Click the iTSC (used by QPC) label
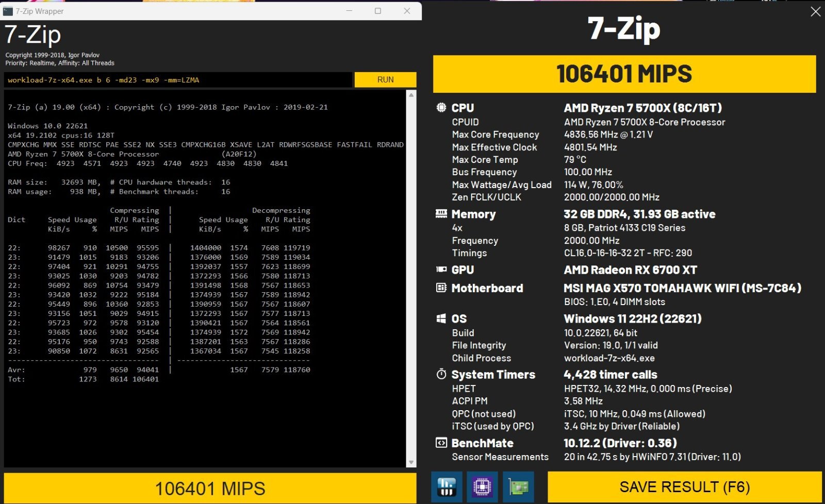 pos(493,426)
